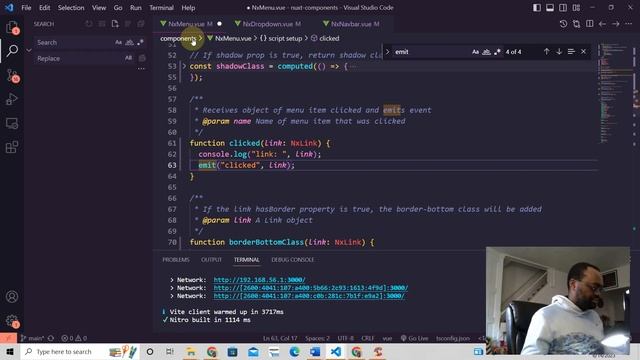
Task: Navigate back with the left arrow icon
Action: [602, 24]
